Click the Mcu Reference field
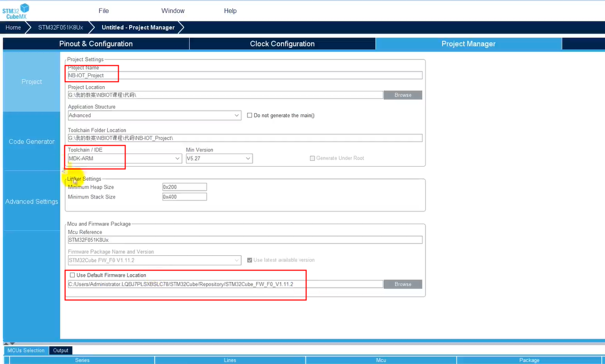The height and width of the screenshot is (364, 605). coord(245,240)
